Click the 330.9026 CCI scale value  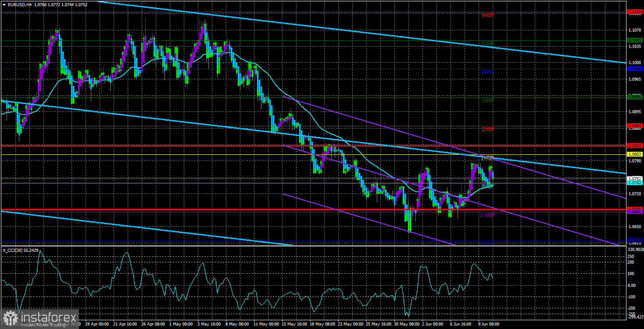(636, 250)
